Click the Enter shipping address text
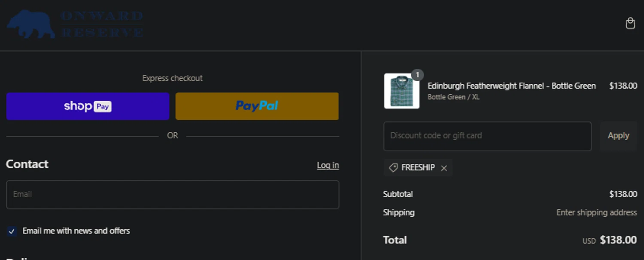Viewport: 644px width, 260px height. (596, 213)
